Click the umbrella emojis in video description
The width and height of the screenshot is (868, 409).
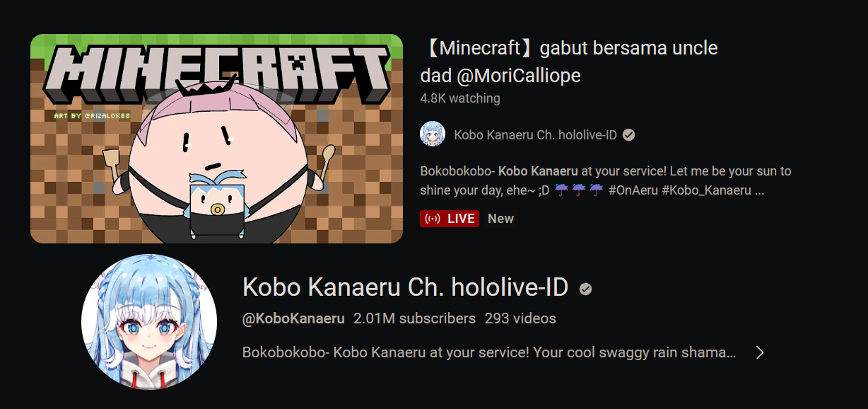click(x=578, y=190)
